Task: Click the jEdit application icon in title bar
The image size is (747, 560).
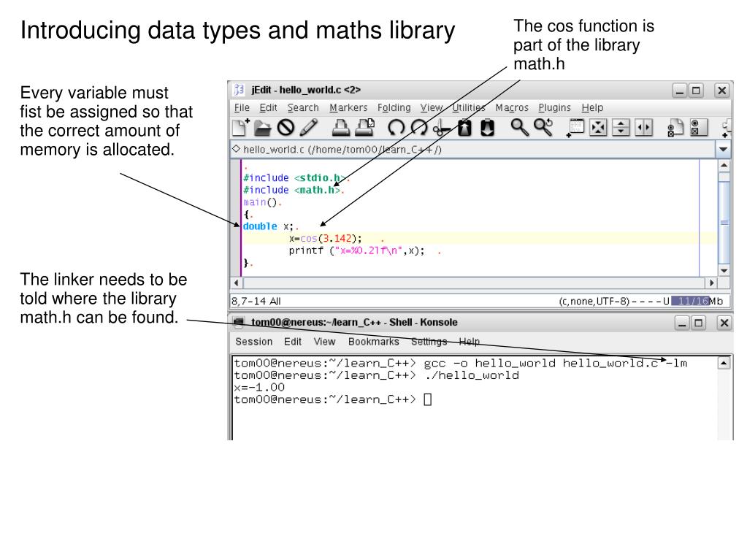Action: click(239, 90)
